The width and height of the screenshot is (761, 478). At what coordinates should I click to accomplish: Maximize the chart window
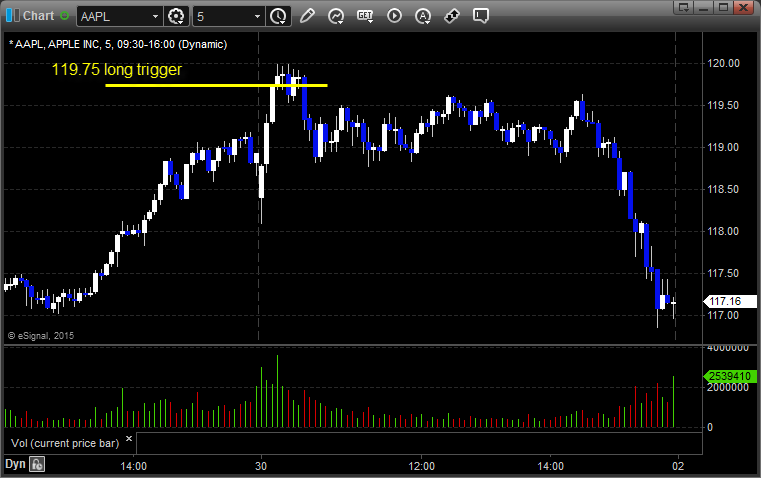pos(723,7)
